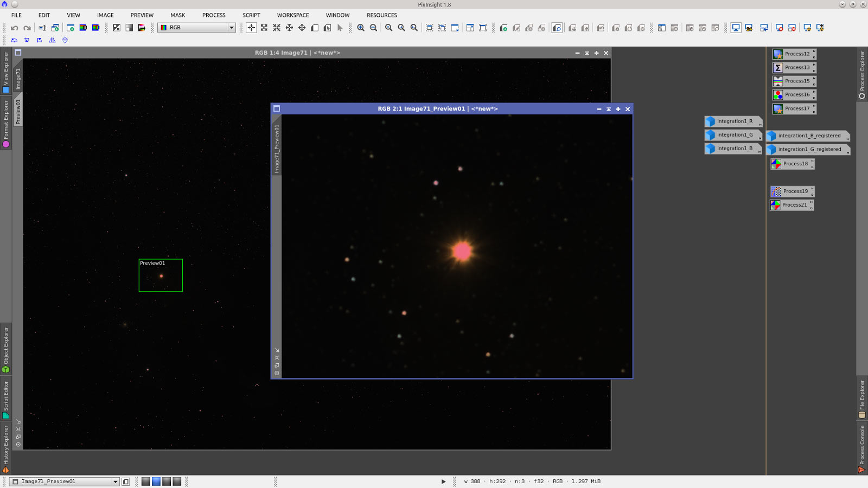
Task: Click the Undo arrow in the toolbar
Action: coord(15,28)
